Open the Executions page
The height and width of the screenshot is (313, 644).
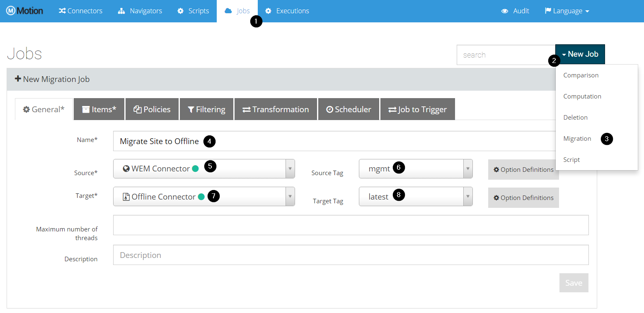287,11
